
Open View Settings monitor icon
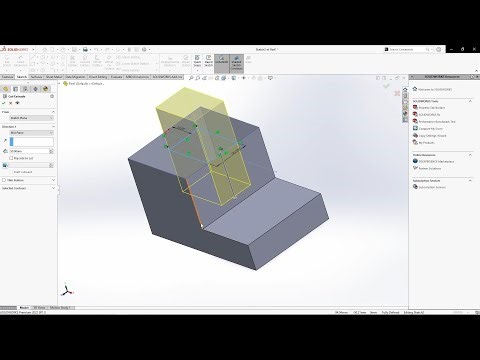[271, 78]
